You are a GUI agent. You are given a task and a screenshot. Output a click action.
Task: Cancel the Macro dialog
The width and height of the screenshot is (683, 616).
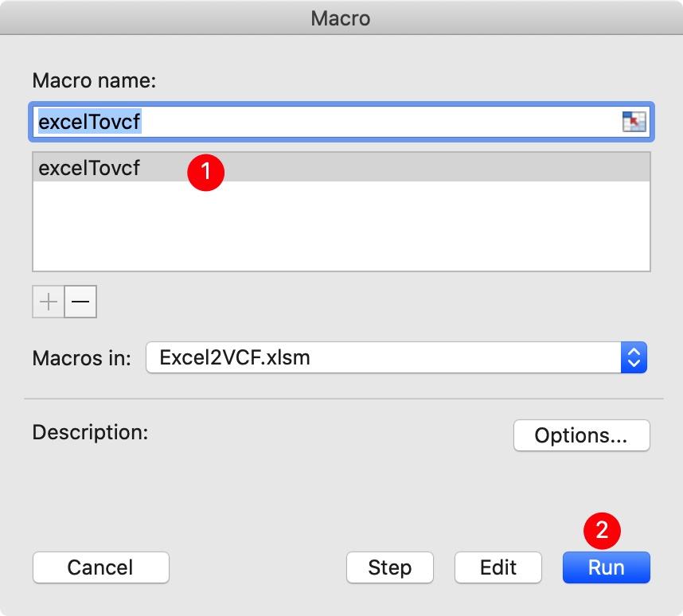(x=100, y=567)
